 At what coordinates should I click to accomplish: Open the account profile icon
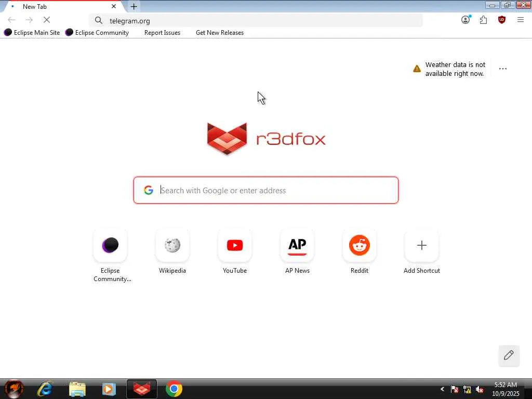tap(465, 20)
